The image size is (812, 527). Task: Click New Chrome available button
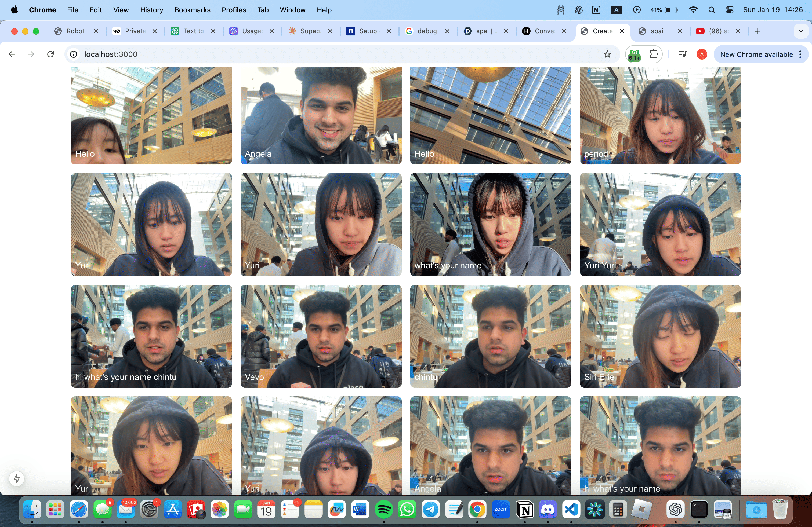point(756,54)
